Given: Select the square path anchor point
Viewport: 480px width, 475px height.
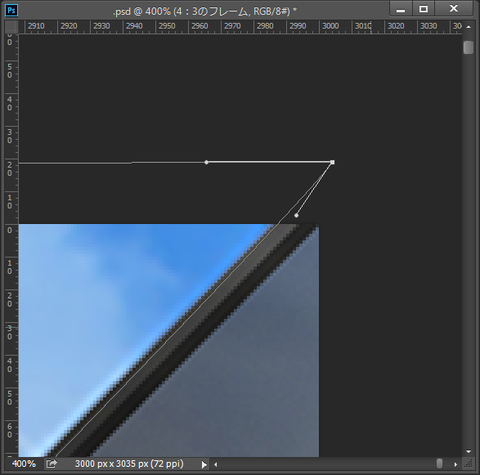Looking at the screenshot, I should pos(332,162).
